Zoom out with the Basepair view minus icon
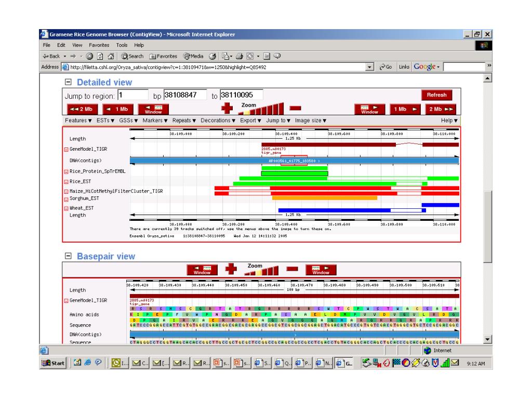Screen dimensions: 532x399 coord(292,269)
